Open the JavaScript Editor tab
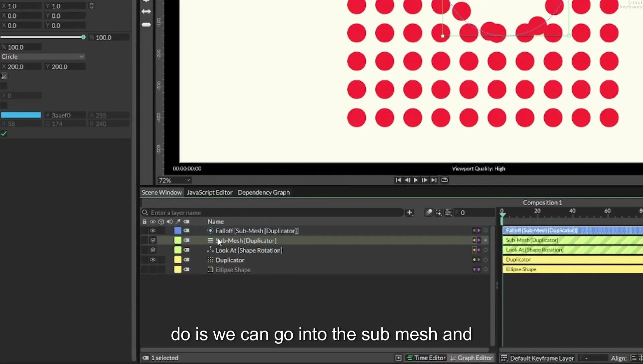Screen dimensions: 643x364 tap(210, 192)
